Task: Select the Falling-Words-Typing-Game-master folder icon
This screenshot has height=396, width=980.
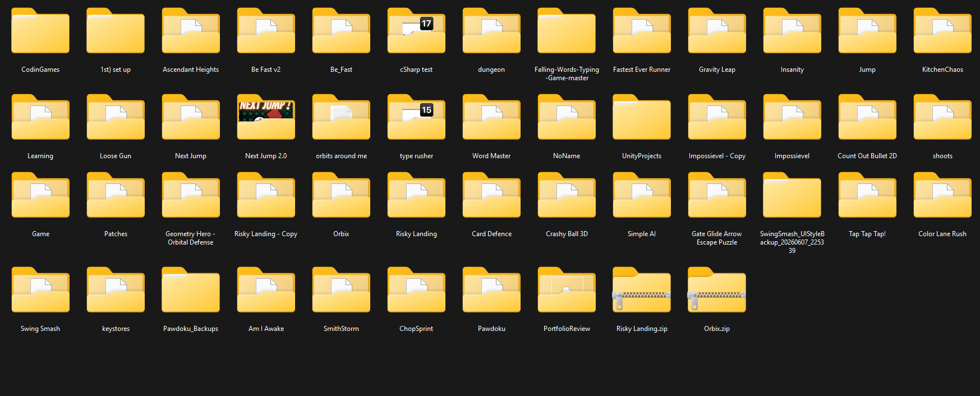Action: click(x=567, y=31)
